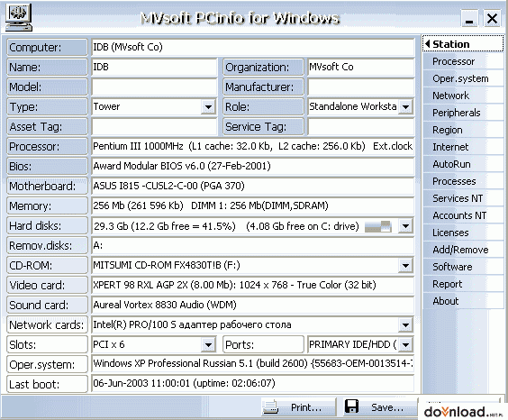Click the Save... button
This screenshot has height=420, width=508.
pyautogui.click(x=380, y=407)
